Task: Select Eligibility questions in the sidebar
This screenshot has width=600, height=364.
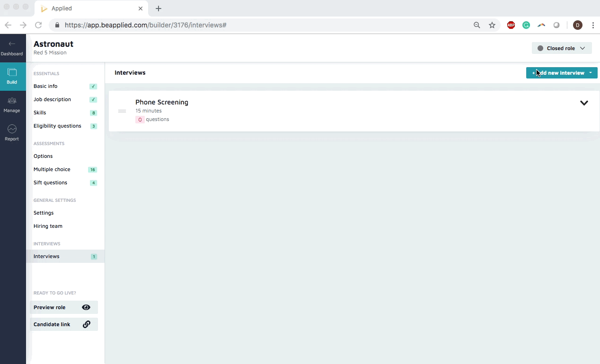Action: [57, 126]
